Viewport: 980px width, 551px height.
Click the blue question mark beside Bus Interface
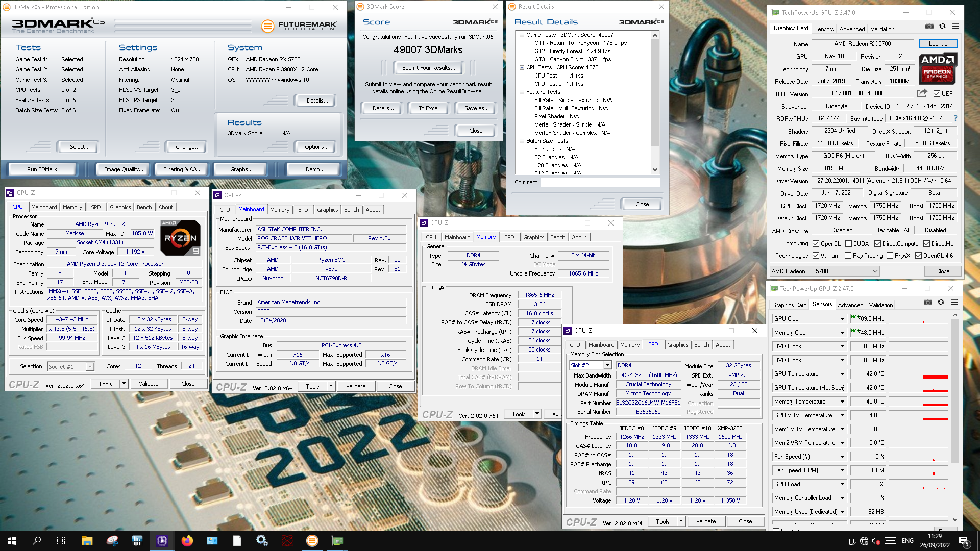(x=955, y=118)
